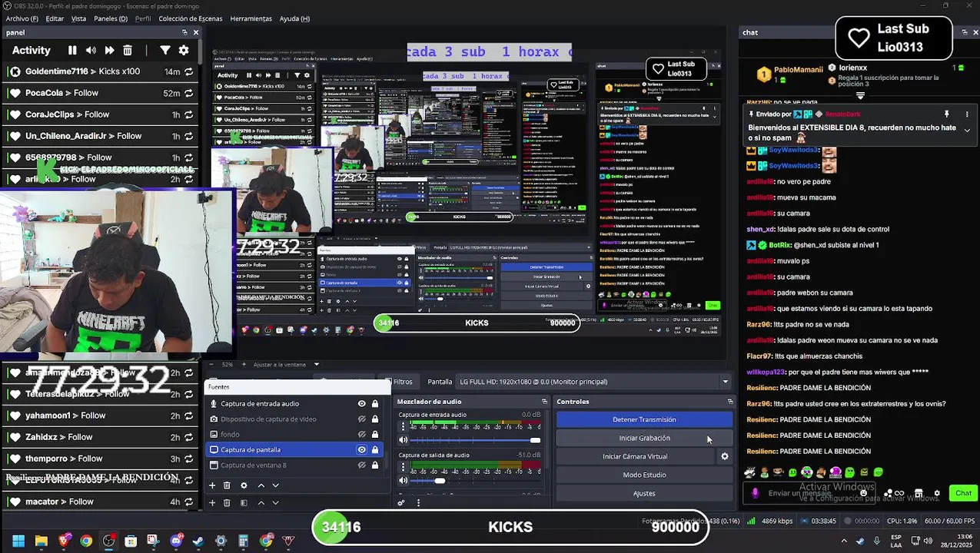
Task: Click Detener Transmisión button
Action: coord(644,419)
